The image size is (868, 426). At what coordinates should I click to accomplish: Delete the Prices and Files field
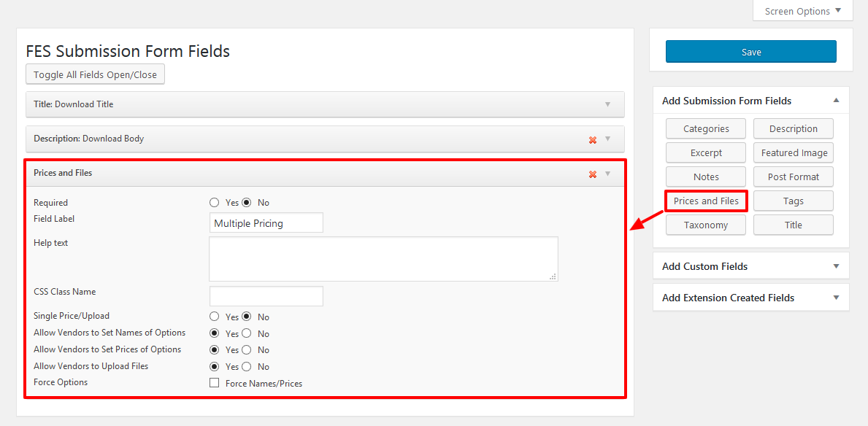(x=593, y=174)
